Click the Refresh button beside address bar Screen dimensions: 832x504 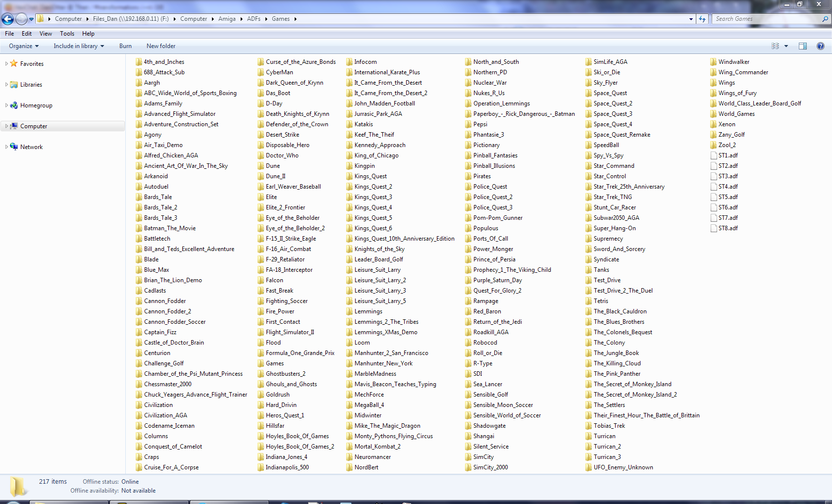[x=702, y=19]
